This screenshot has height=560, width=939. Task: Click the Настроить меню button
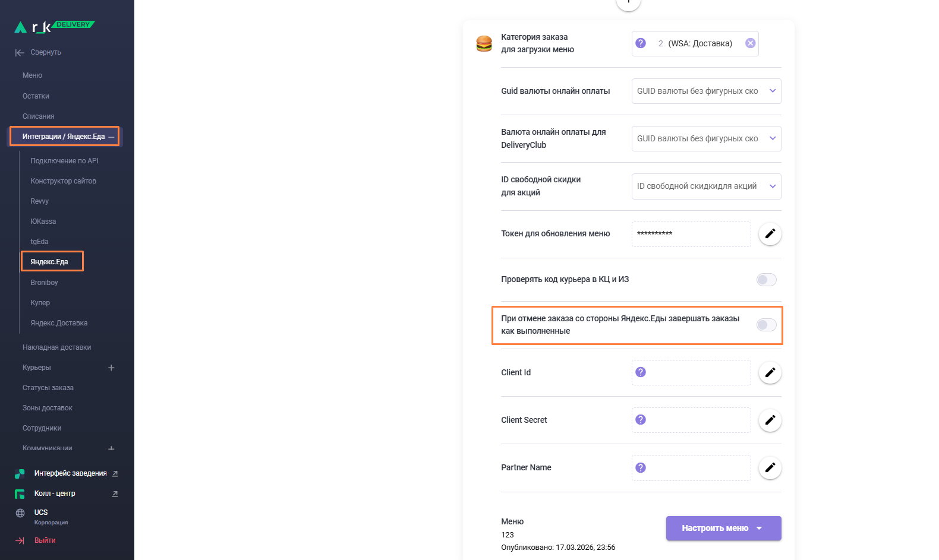723,528
